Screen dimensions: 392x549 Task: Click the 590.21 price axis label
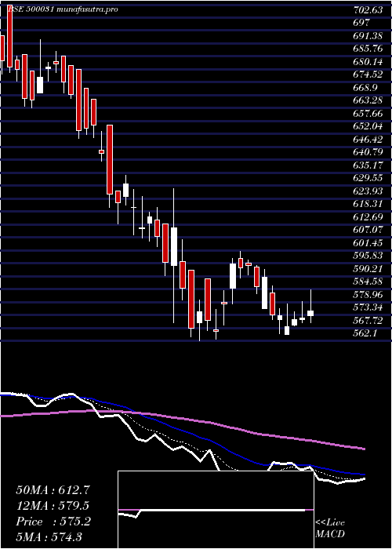coord(368,268)
